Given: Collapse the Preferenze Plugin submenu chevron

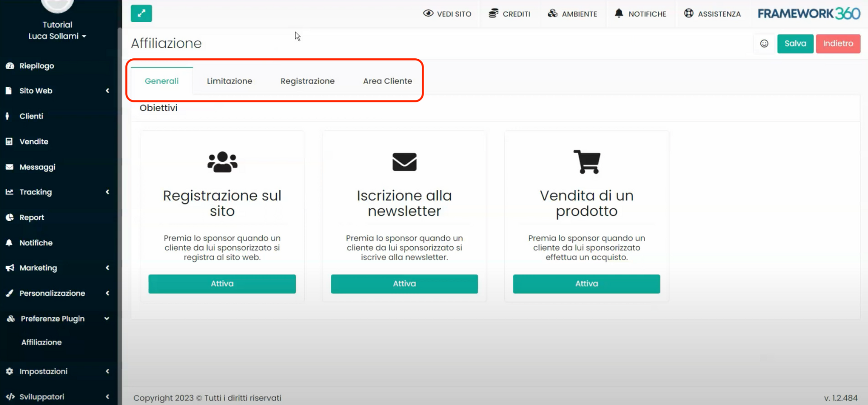Looking at the screenshot, I should 107,318.
